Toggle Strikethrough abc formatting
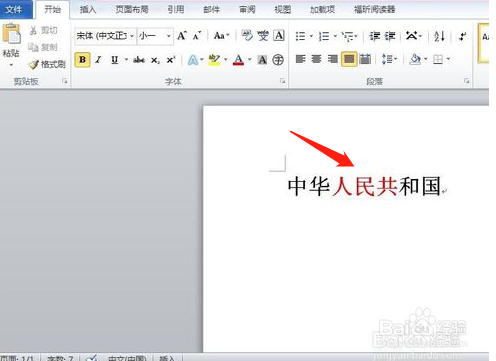This screenshot has width=496, height=361. tap(139, 60)
